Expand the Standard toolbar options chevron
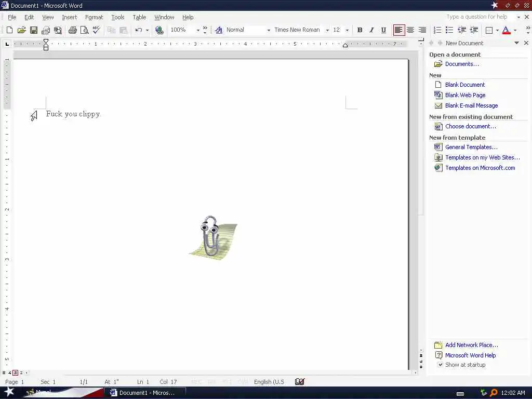 coord(205,30)
